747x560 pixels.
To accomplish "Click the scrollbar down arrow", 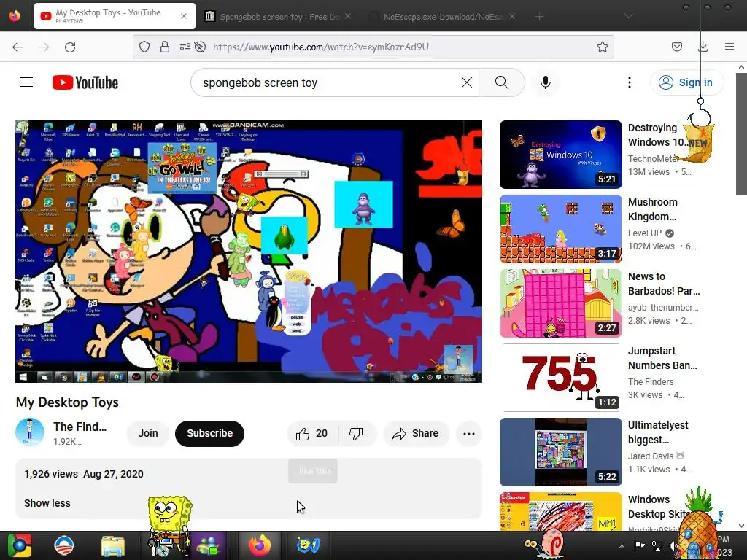I will point(741,526).
